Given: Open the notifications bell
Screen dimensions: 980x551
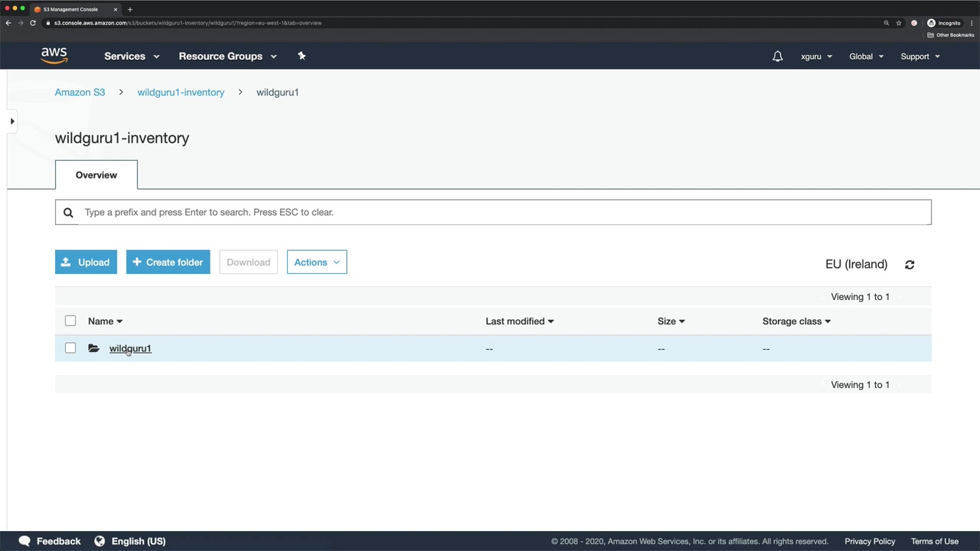Looking at the screenshot, I should [x=777, y=56].
